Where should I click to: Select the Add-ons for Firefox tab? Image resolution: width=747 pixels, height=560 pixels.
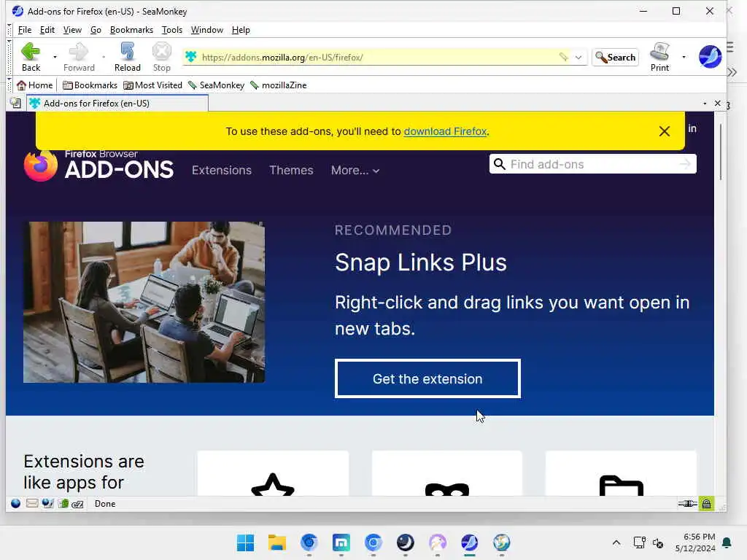coord(117,104)
